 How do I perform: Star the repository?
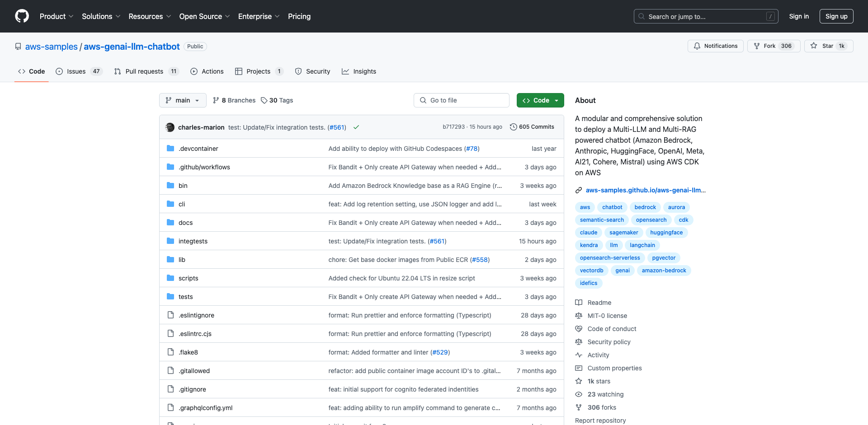point(828,46)
